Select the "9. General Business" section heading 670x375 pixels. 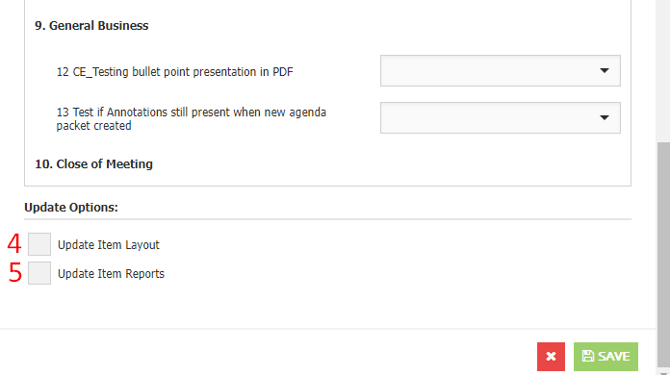[91, 26]
